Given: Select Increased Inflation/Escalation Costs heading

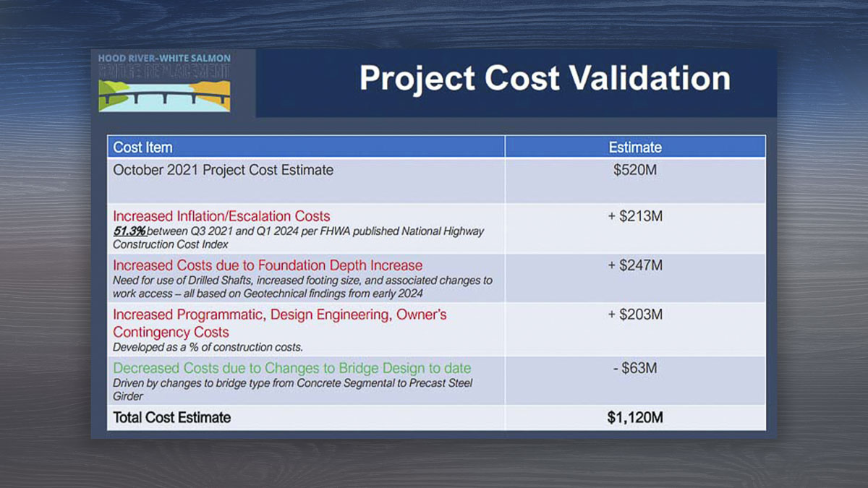Looking at the screenshot, I should [x=221, y=216].
